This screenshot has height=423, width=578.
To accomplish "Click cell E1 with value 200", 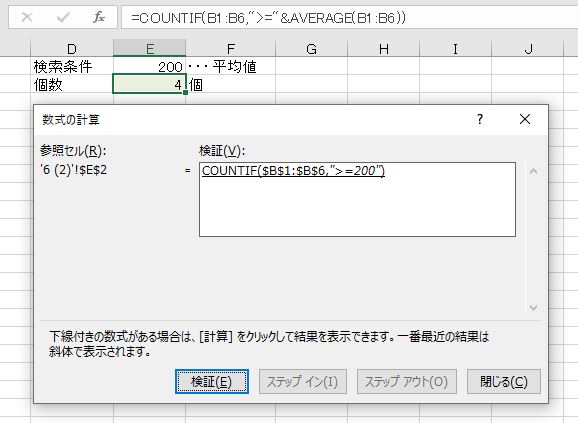I will point(150,66).
